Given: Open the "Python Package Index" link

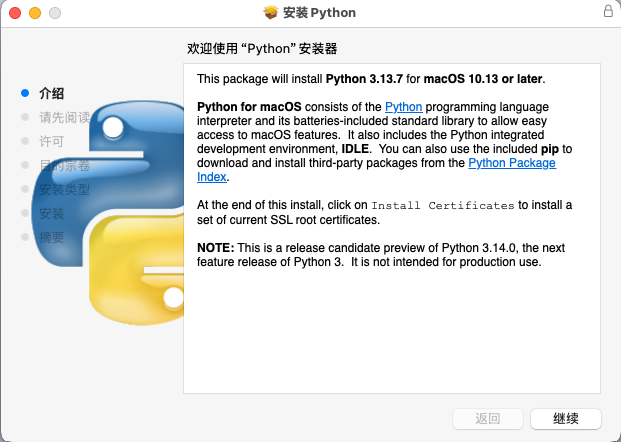Looking at the screenshot, I should coord(511,162).
